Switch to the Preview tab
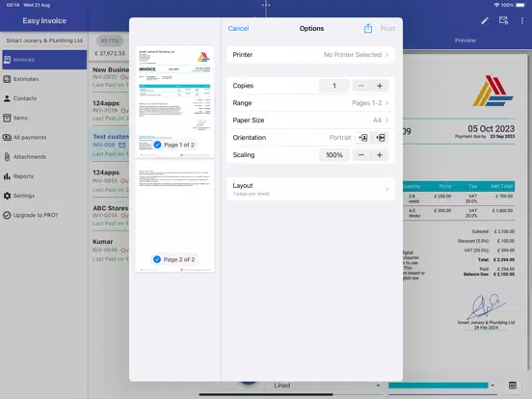The height and width of the screenshot is (399, 532). click(465, 40)
